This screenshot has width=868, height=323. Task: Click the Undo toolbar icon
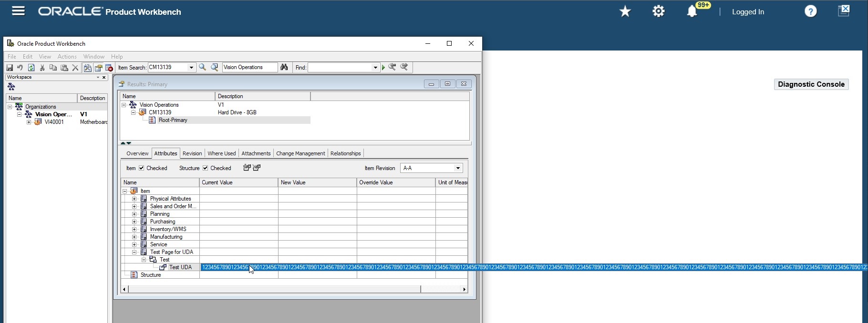(20, 68)
